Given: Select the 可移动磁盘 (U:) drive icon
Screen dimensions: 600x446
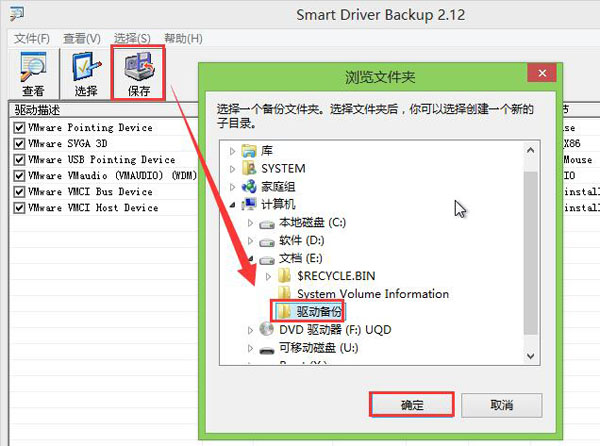Looking at the screenshot, I should tap(267, 349).
